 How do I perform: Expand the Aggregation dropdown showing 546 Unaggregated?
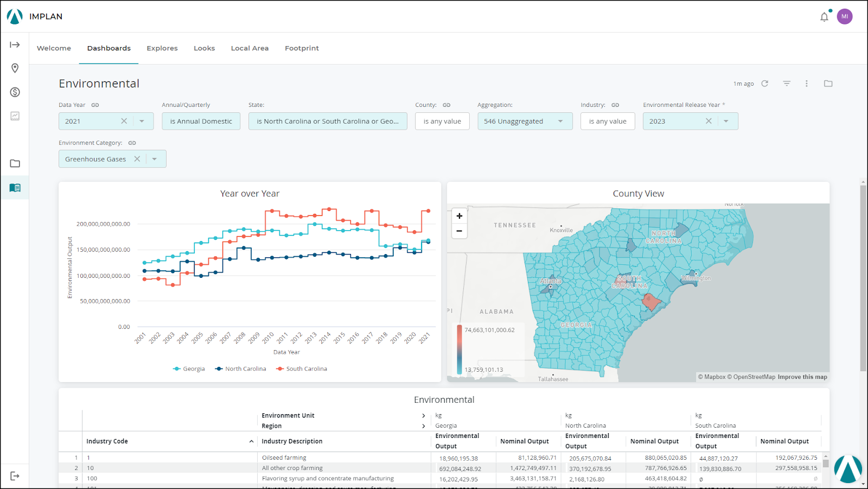(560, 121)
